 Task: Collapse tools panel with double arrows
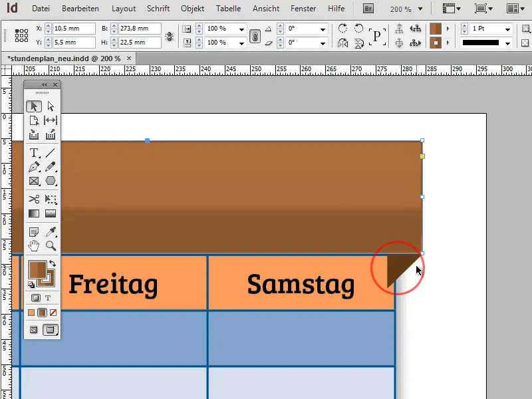(44, 84)
